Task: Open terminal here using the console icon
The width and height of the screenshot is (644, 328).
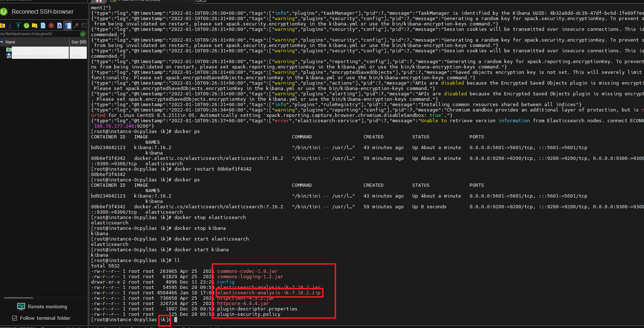Action: 84,25
